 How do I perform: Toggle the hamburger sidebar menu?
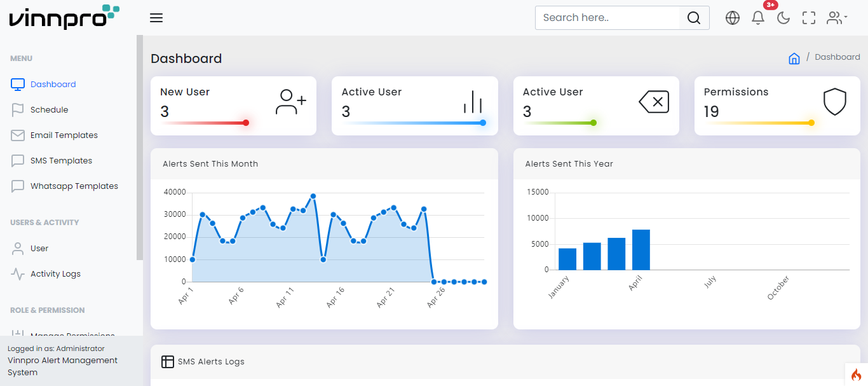(156, 18)
